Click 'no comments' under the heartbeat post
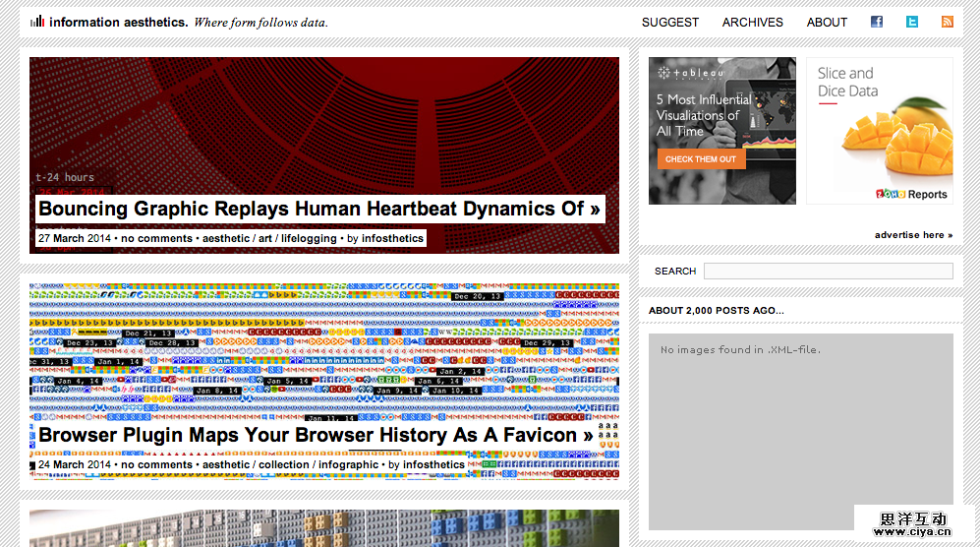The image size is (980, 547). (x=156, y=238)
